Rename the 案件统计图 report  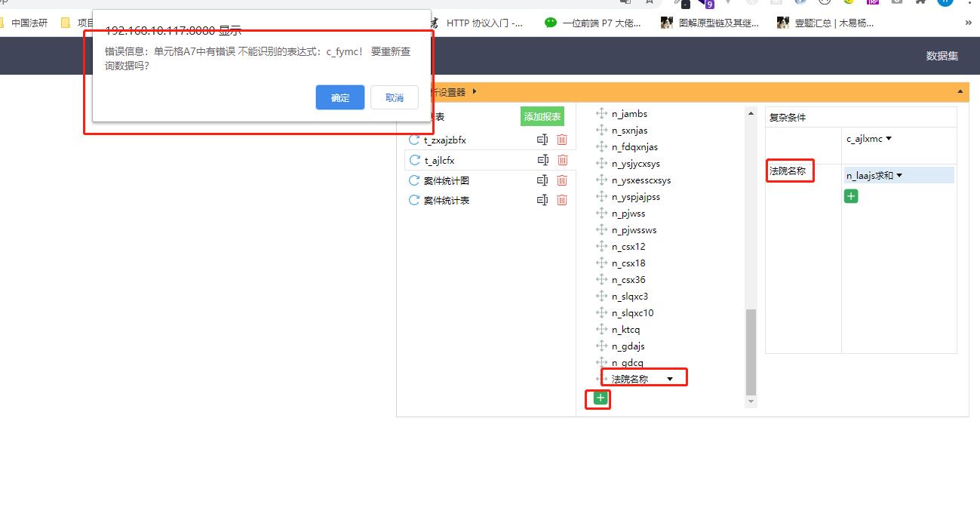click(x=542, y=180)
